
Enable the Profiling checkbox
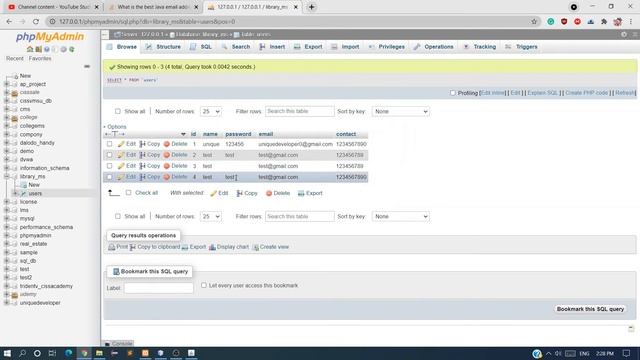point(453,93)
